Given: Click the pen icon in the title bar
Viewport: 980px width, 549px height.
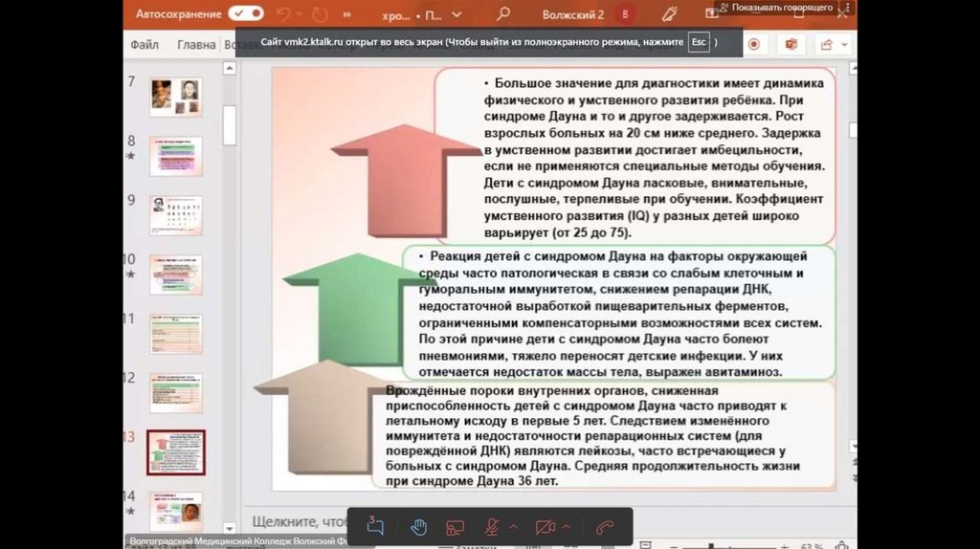Looking at the screenshot, I should pyautogui.click(x=670, y=14).
